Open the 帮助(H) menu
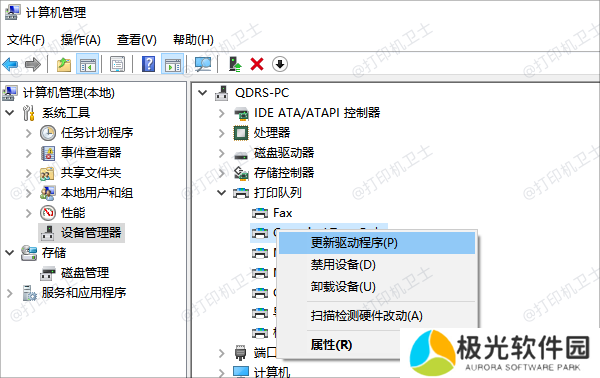The image size is (600, 378). 193,39
